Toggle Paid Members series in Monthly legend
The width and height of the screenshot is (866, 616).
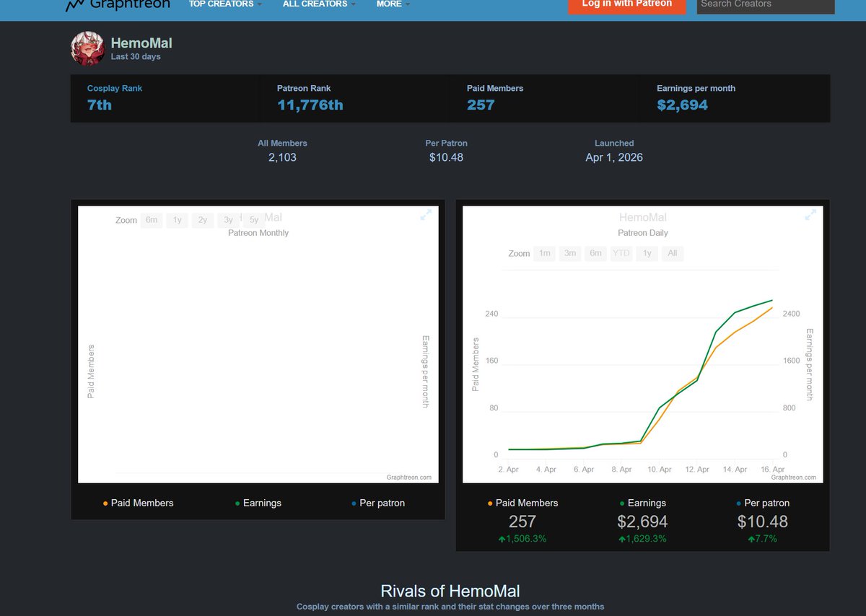pyautogui.click(x=139, y=503)
